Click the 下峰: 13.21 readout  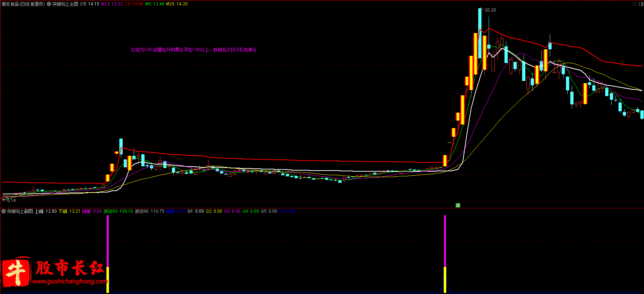pyautogui.click(x=69, y=211)
